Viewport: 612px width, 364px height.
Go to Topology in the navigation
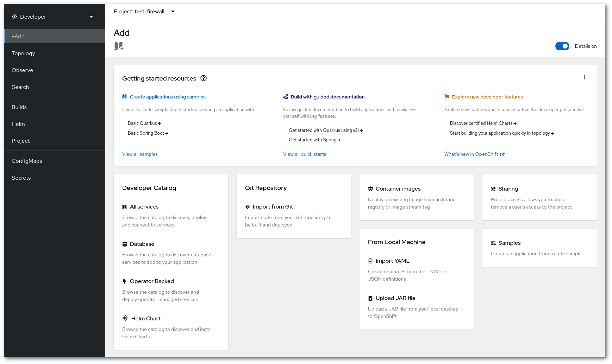[55, 53]
